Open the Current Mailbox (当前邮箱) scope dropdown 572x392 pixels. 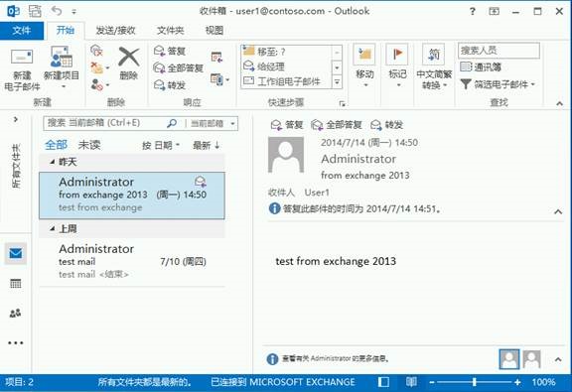point(213,124)
